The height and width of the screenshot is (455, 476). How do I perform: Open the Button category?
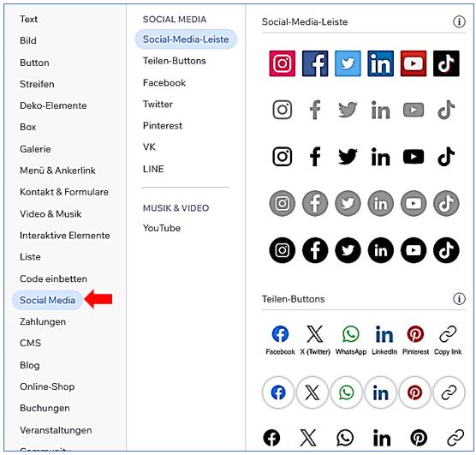pyautogui.click(x=34, y=63)
